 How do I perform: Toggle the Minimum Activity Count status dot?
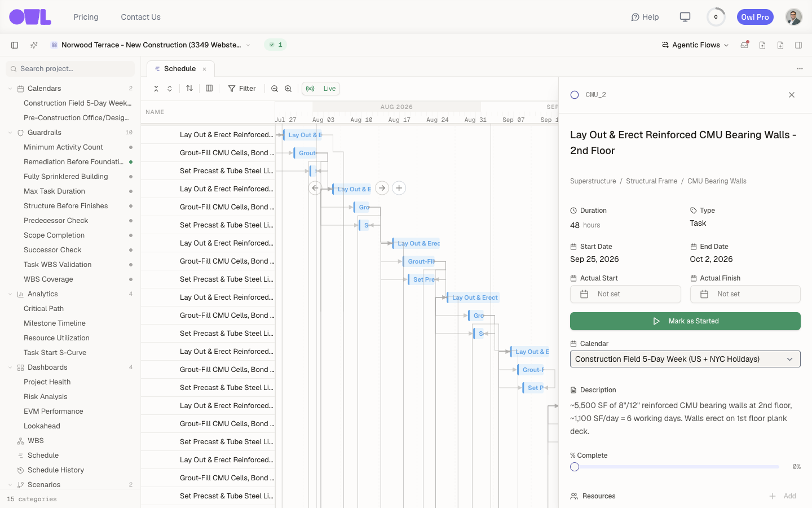coord(131,147)
